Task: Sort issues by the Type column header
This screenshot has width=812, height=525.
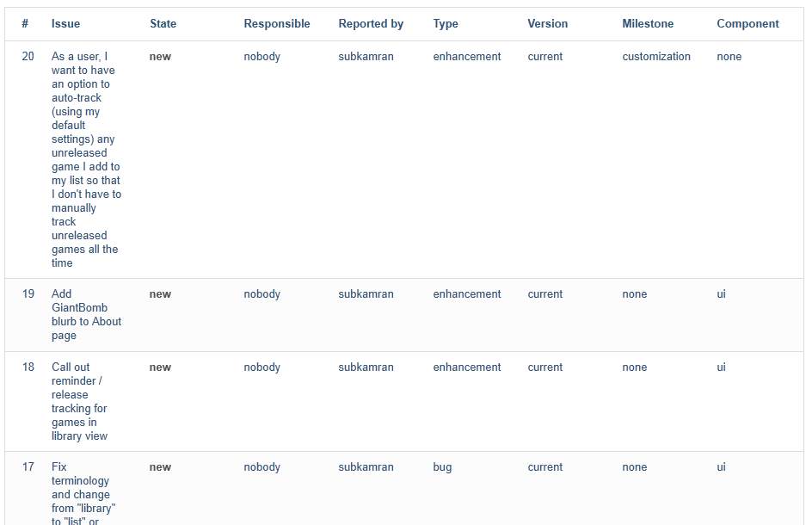Action: (x=445, y=23)
